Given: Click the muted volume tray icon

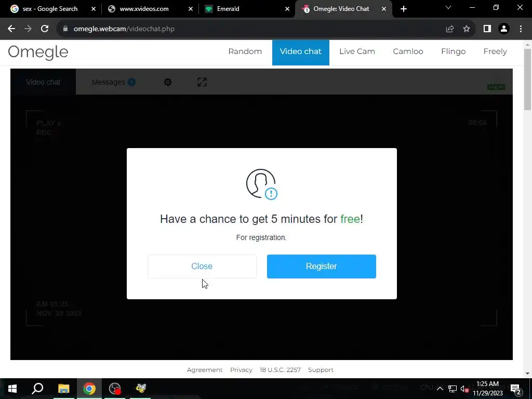Looking at the screenshot, I should coord(464,389).
